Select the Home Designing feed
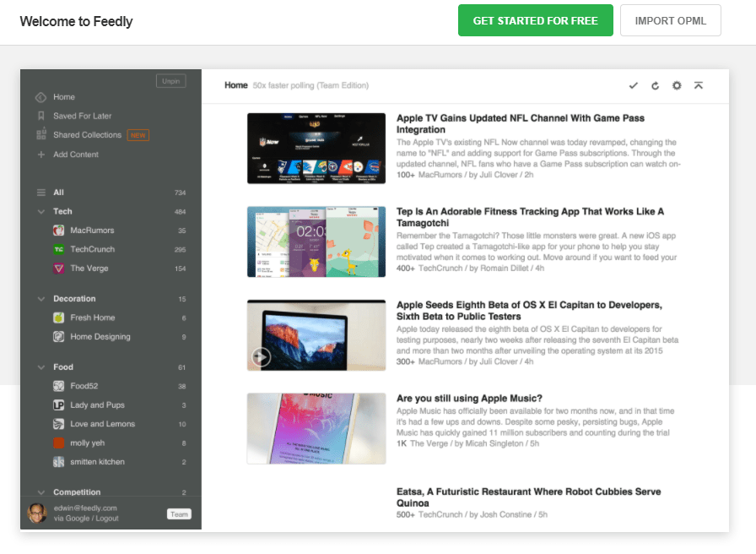The height and width of the screenshot is (554, 756). point(100,337)
